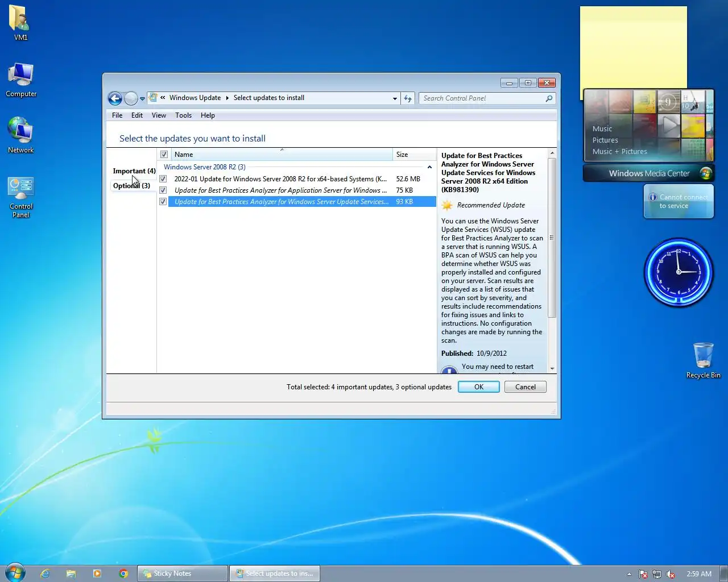
Task: Select the 2022-01 Update for Windows Server row
Action: click(297, 179)
